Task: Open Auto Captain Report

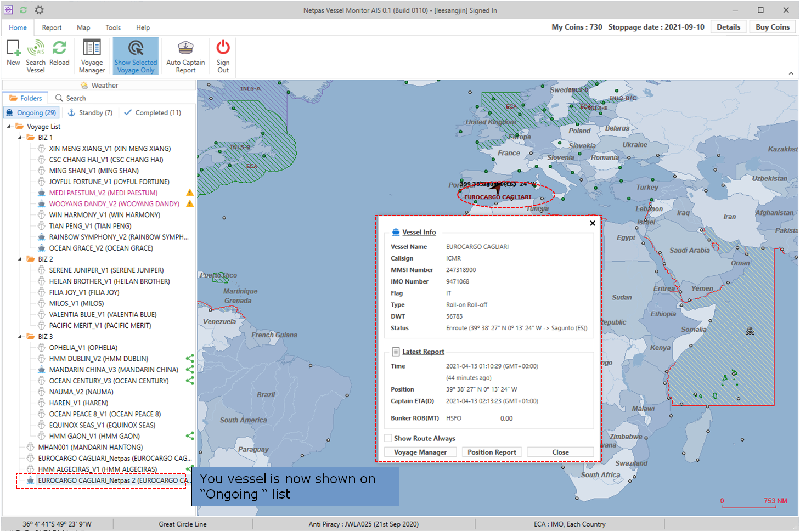Action: coord(185,56)
